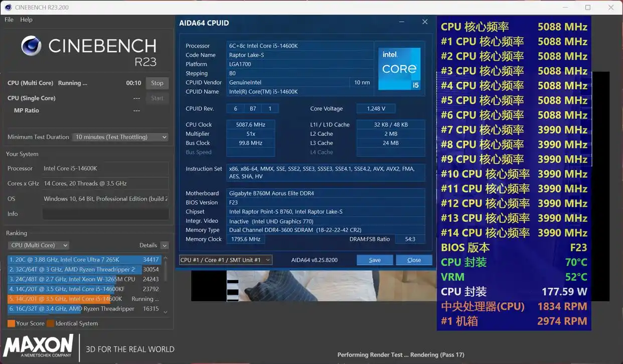Click the Info input field under Your System
The width and height of the screenshot is (623, 364).
coord(105,214)
